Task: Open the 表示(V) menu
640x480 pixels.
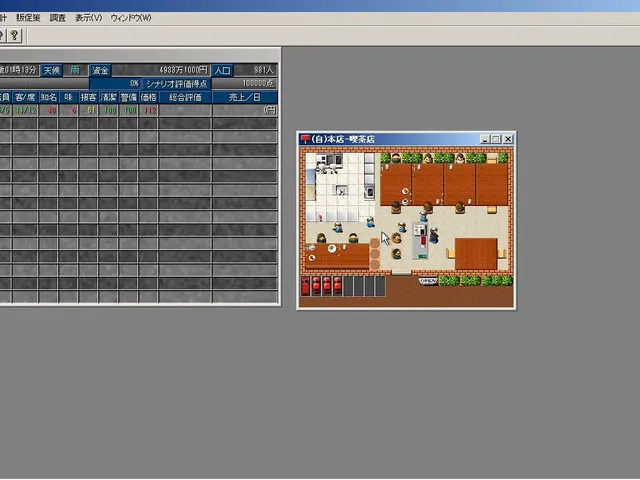Action: point(88,18)
